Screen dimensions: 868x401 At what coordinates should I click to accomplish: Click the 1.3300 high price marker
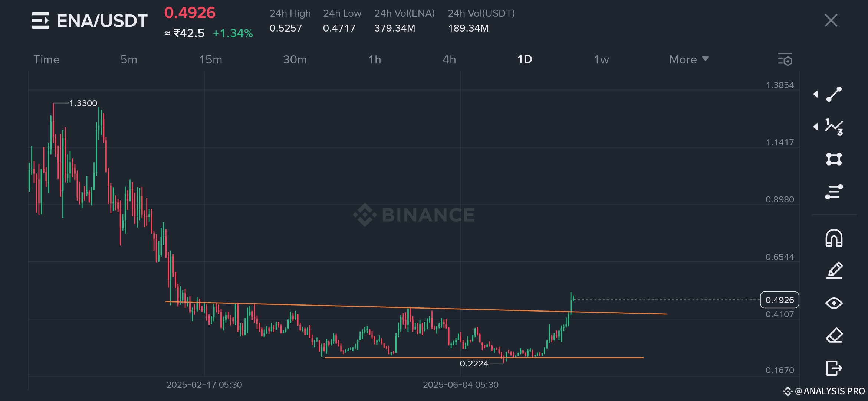[83, 103]
